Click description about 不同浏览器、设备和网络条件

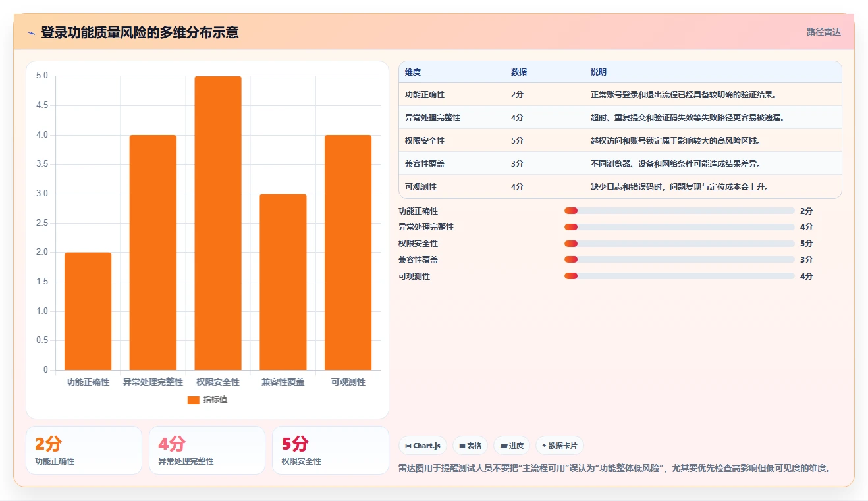[676, 164]
